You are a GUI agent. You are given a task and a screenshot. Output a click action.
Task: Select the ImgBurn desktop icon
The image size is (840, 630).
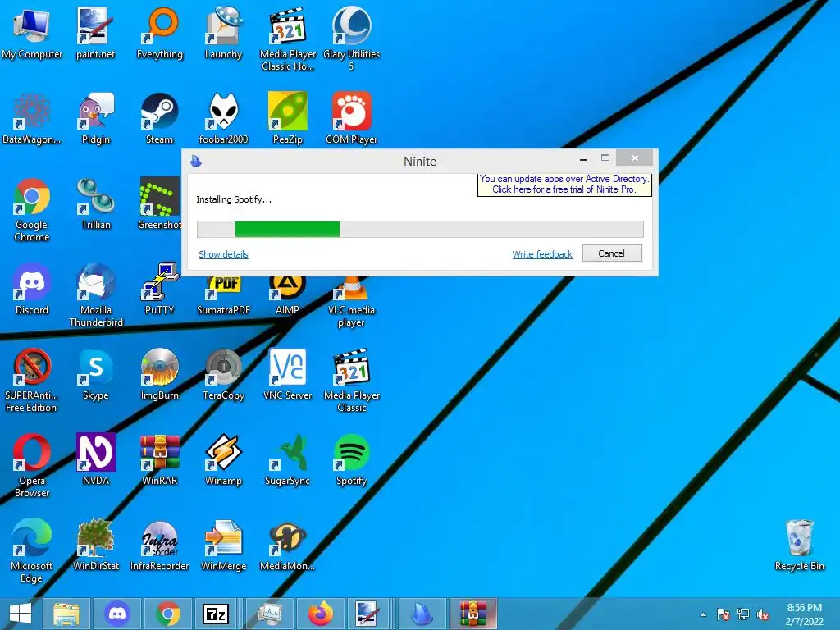pos(160,375)
